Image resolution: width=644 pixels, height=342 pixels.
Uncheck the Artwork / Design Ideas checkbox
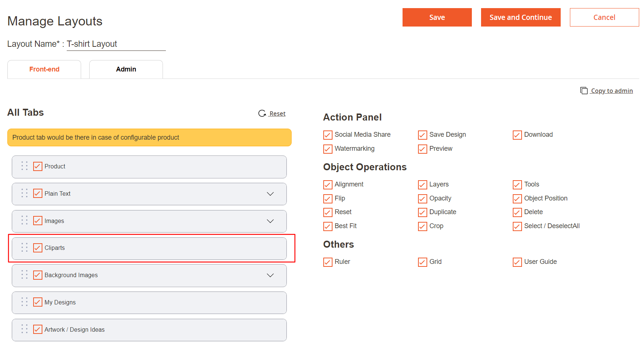[x=38, y=329]
